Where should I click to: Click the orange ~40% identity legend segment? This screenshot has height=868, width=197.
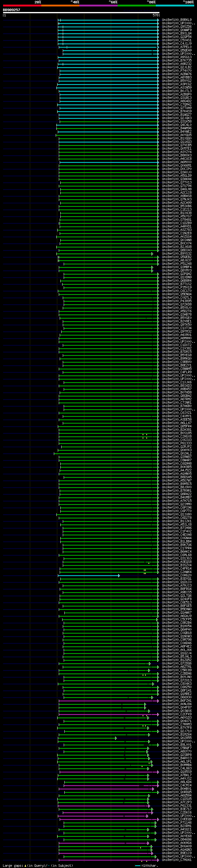click(x=60, y=6)
